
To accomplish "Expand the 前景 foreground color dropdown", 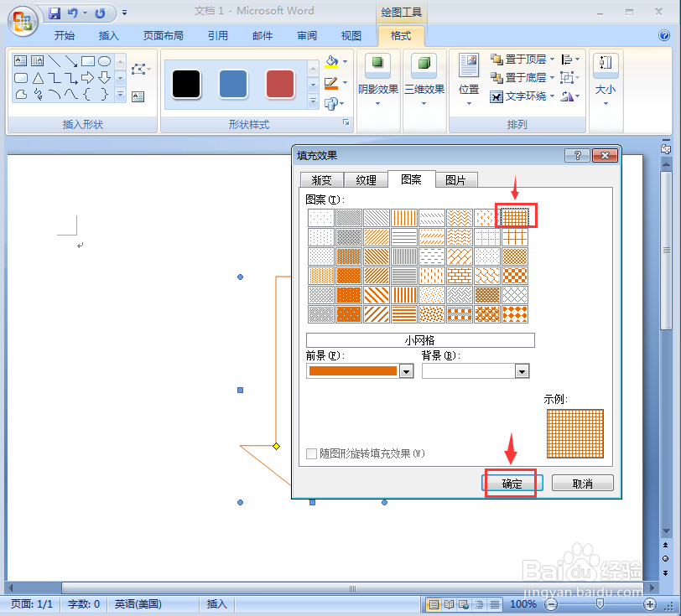I will [406, 371].
